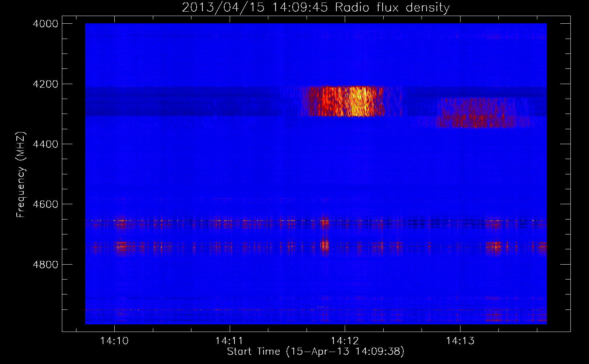
Task: Click the 4800 frequency tick label
Action: pyautogui.click(x=46, y=265)
